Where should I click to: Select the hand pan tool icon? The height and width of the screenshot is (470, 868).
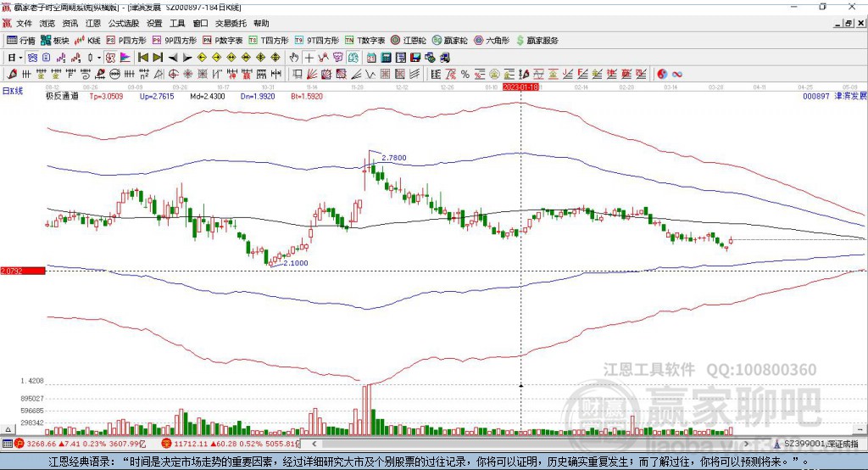click(294, 58)
